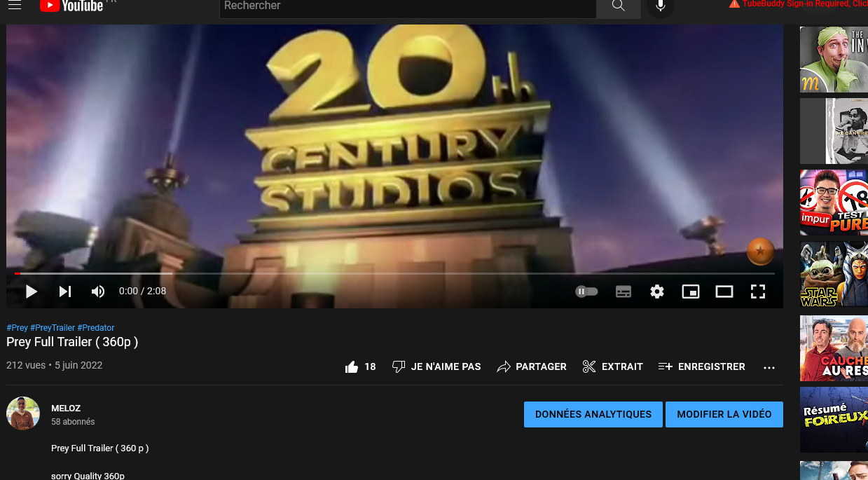The height and width of the screenshot is (480, 868).
Task: Click in the Rechercher search field
Action: point(406,6)
